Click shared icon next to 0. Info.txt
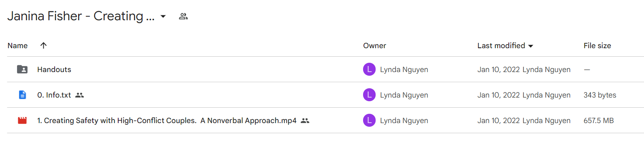Viewport: 644px width, 149px height. (x=80, y=95)
